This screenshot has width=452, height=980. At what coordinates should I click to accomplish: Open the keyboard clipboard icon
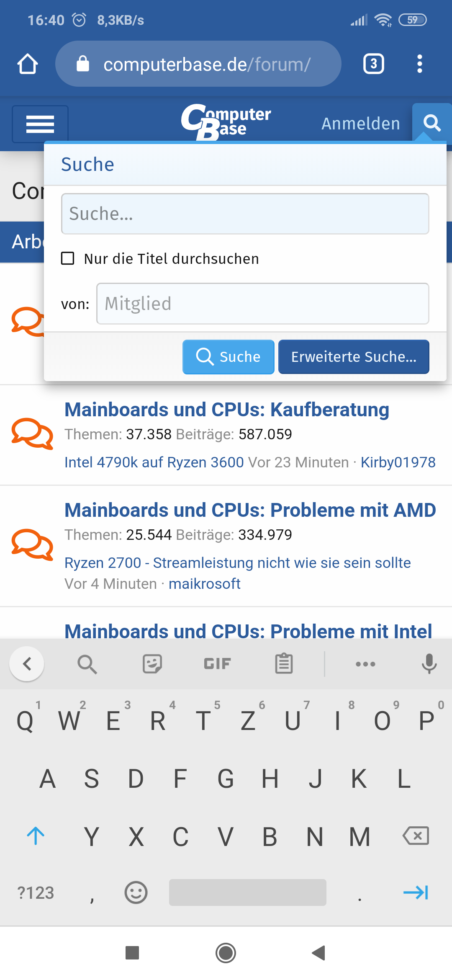pyautogui.click(x=284, y=664)
